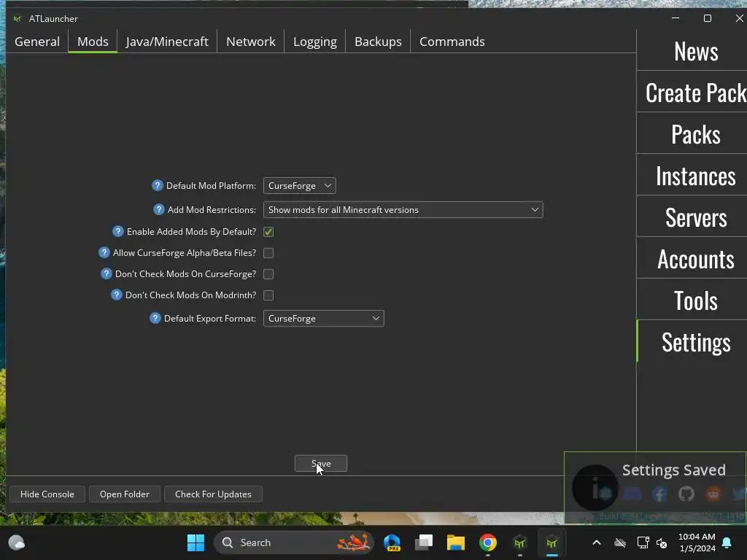Open Backups settings tab

pos(378,42)
